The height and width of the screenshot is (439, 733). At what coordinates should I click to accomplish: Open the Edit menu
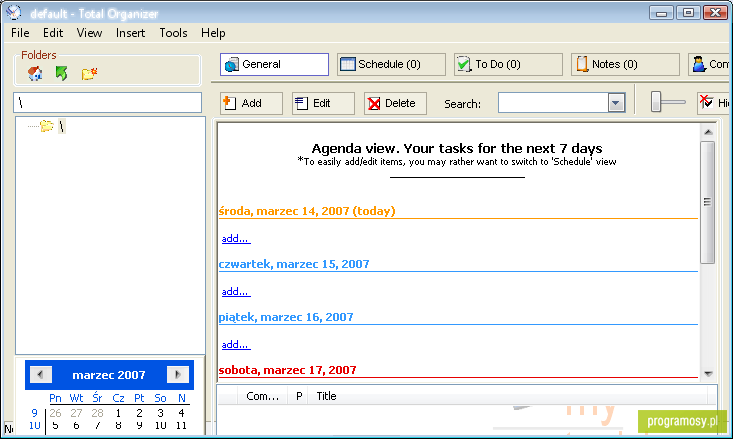53,33
